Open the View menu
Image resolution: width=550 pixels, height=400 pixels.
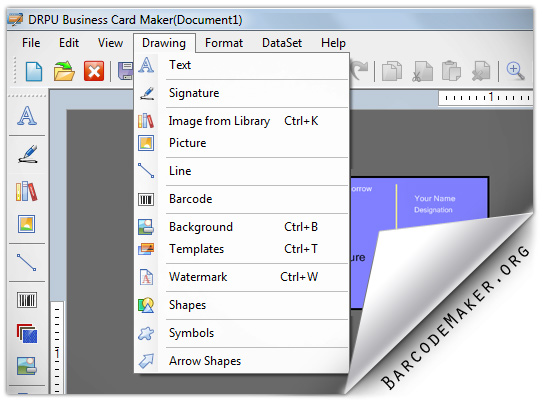(110, 43)
